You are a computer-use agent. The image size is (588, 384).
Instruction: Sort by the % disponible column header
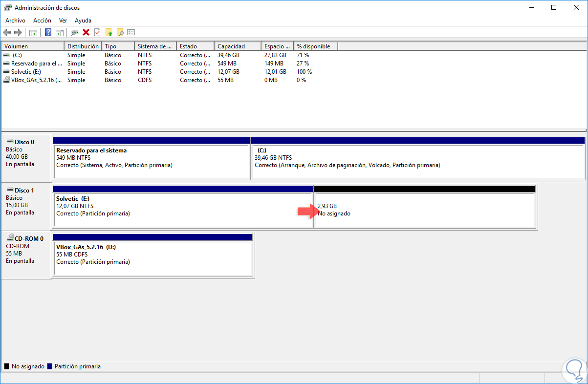tap(316, 46)
